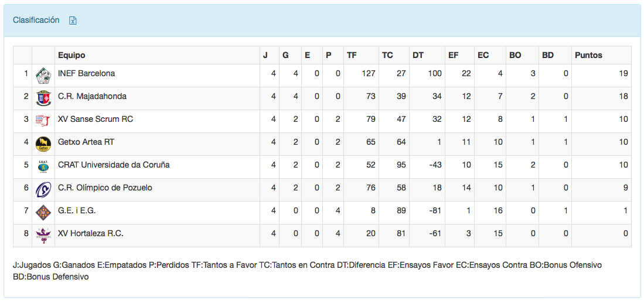Click the Puntos column header
The image size is (644, 303).
588,55
